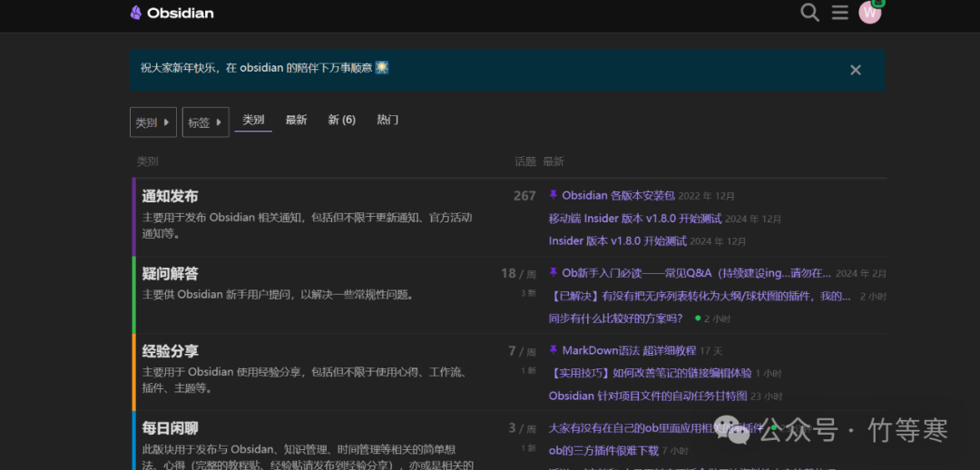The width and height of the screenshot is (980, 470).
Task: Open topic 【已解决】有没有把无序列表转化为大纲
Action: tap(700, 297)
